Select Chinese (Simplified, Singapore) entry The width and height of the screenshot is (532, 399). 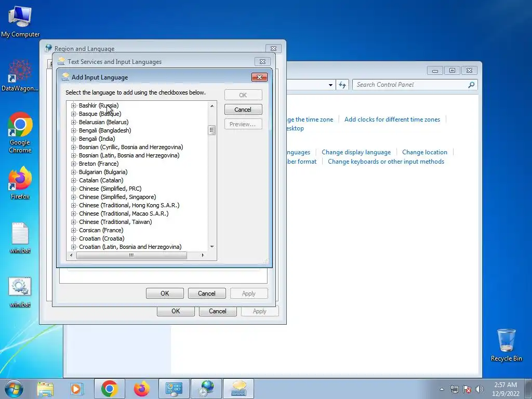[x=117, y=197]
